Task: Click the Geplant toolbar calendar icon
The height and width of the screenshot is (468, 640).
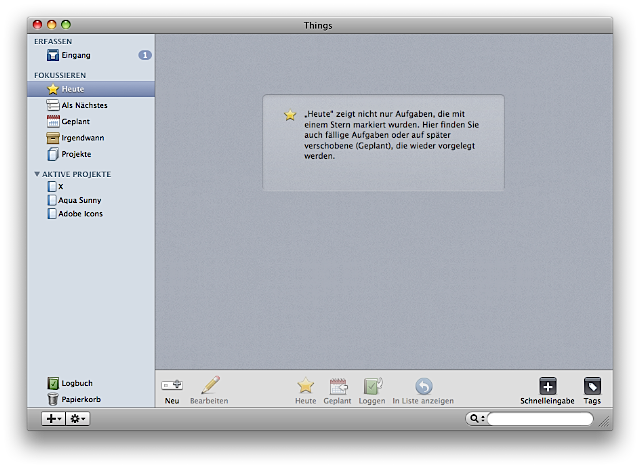Action: coord(338,386)
